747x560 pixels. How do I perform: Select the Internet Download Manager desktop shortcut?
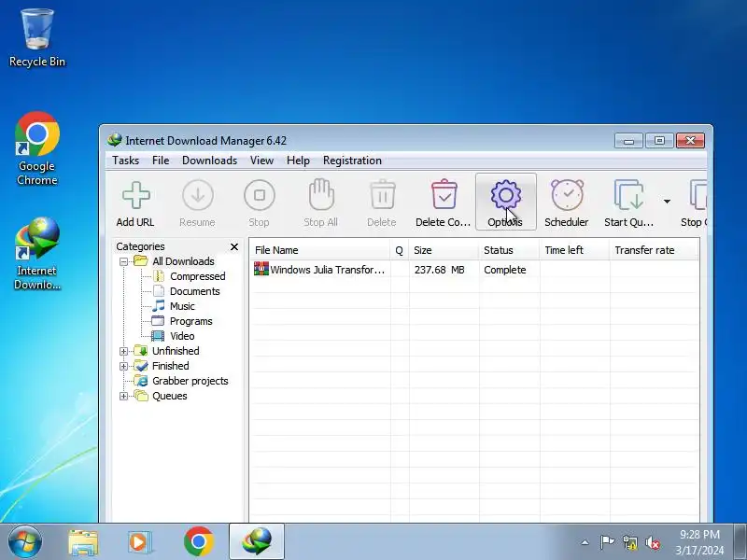[37, 254]
